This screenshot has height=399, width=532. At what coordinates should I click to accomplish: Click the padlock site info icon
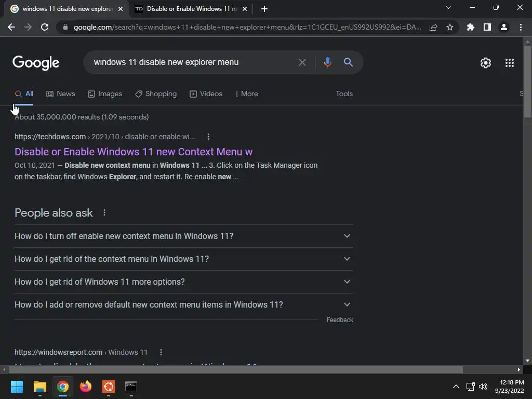click(65, 27)
